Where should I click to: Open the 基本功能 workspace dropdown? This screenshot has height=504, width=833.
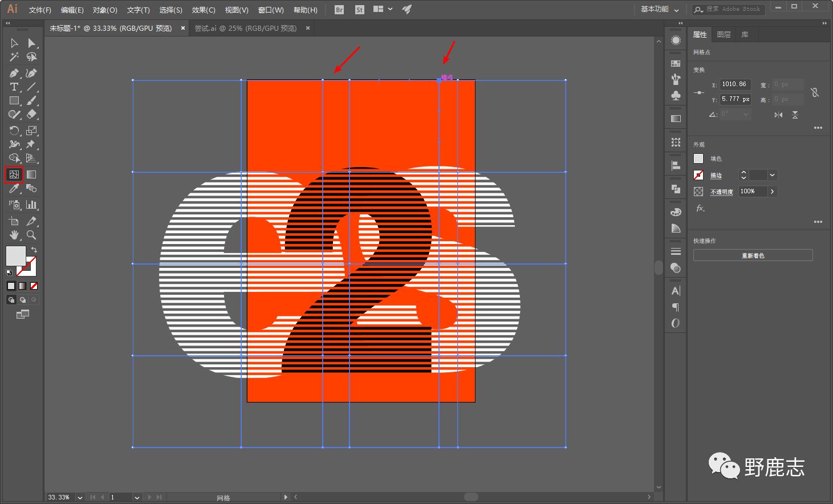click(660, 9)
